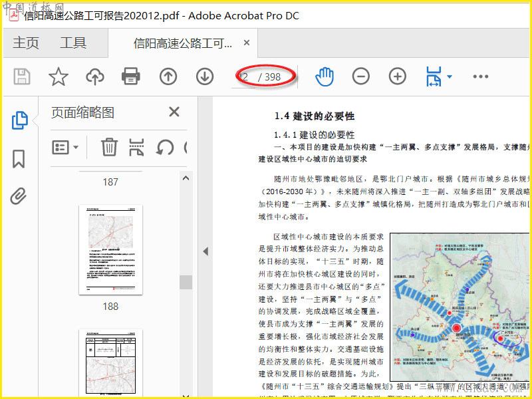Select the thumbnail below page 188
Screen dimensions: 532x399
(x=110, y=362)
